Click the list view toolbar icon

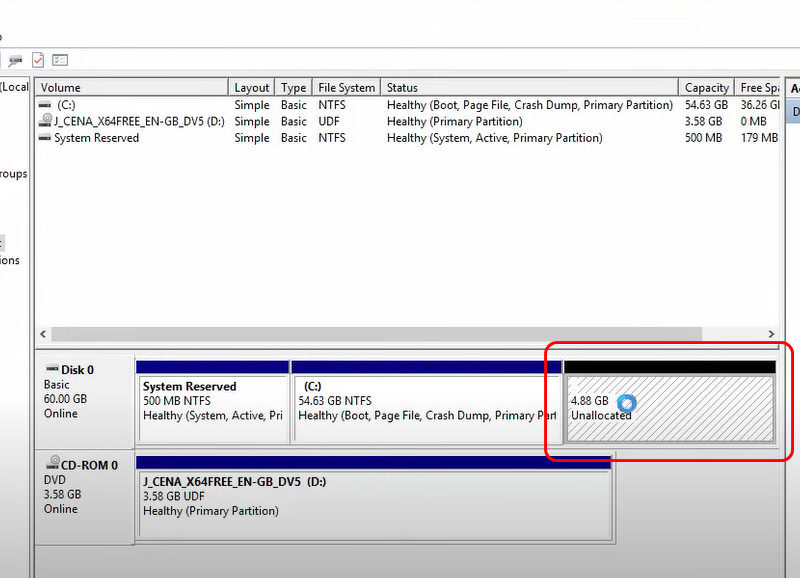tap(60, 60)
